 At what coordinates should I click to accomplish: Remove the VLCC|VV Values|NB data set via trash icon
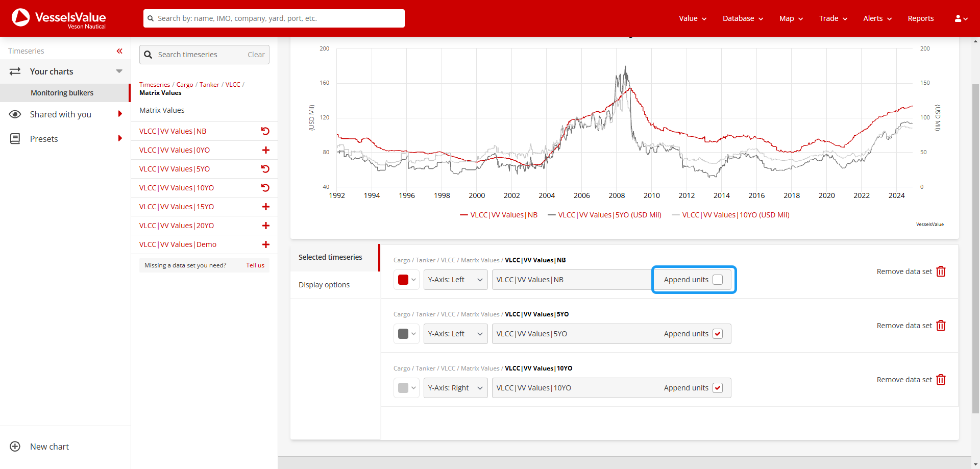941,271
